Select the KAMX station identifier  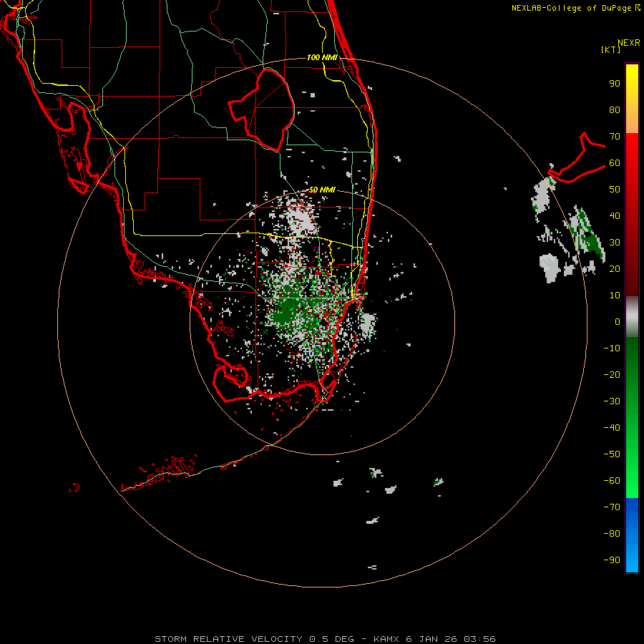387,639
